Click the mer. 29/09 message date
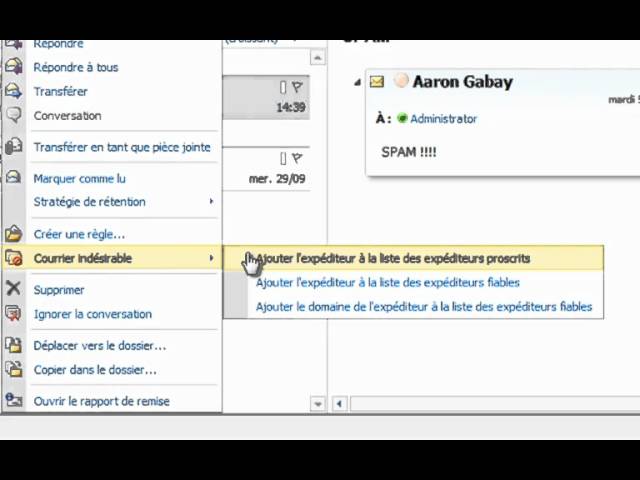 click(277, 178)
